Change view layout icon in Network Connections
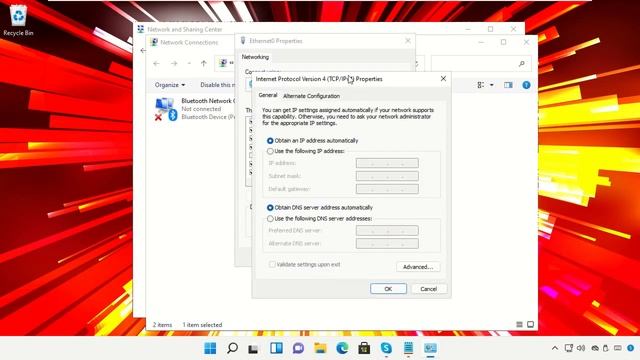 481,85
